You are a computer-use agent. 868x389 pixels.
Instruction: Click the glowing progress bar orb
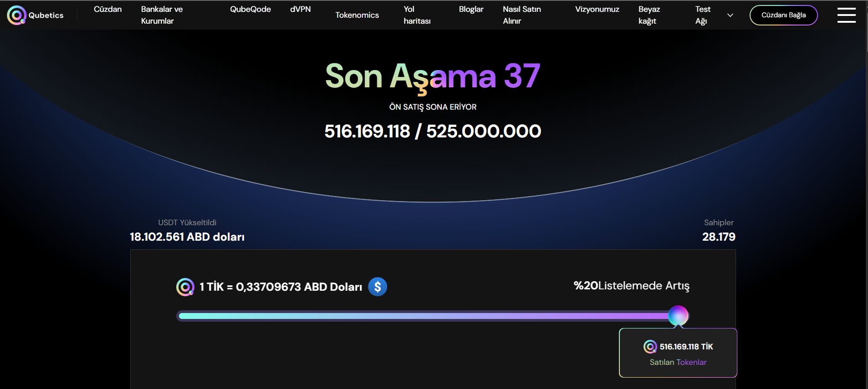pos(678,315)
